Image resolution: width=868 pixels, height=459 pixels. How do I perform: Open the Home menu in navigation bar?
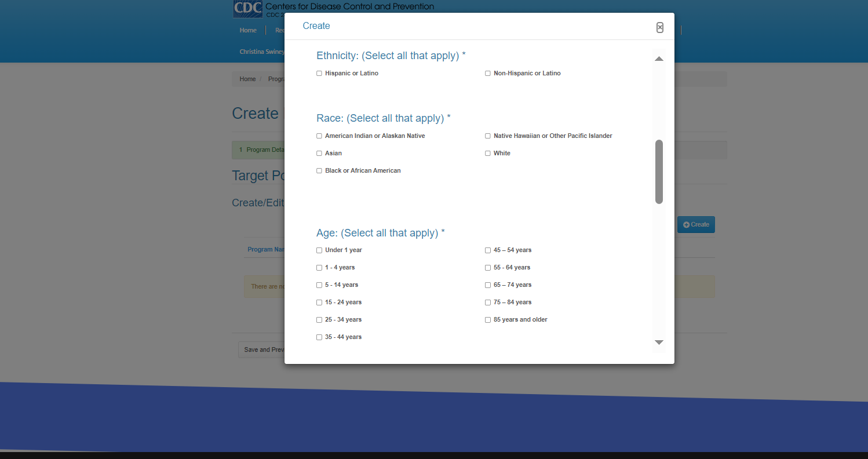pos(248,30)
